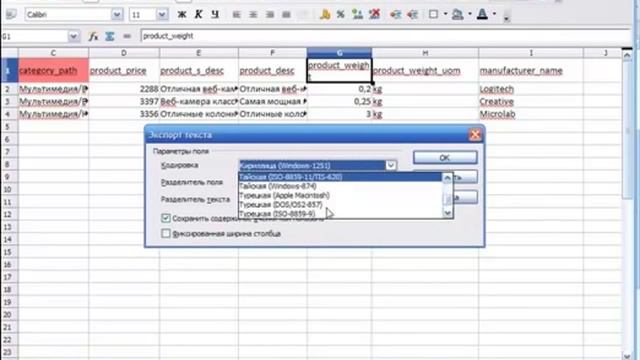640x360 pixels.
Task: Click the Logitech cell
Action: (x=531, y=89)
